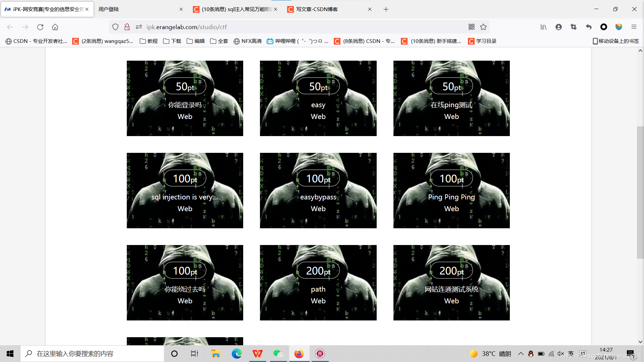Screen dimensions: 644x362
Task: Click the Firefox account avatar icon
Action: click(x=558, y=27)
